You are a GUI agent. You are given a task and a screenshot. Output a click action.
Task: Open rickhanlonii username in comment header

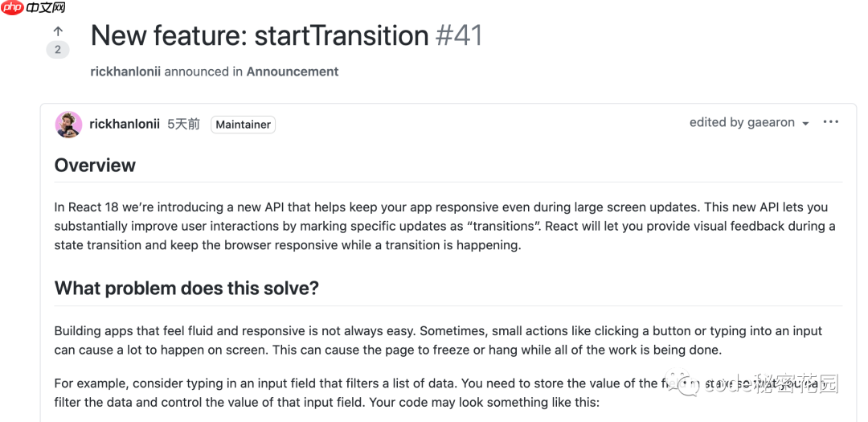pyautogui.click(x=125, y=124)
